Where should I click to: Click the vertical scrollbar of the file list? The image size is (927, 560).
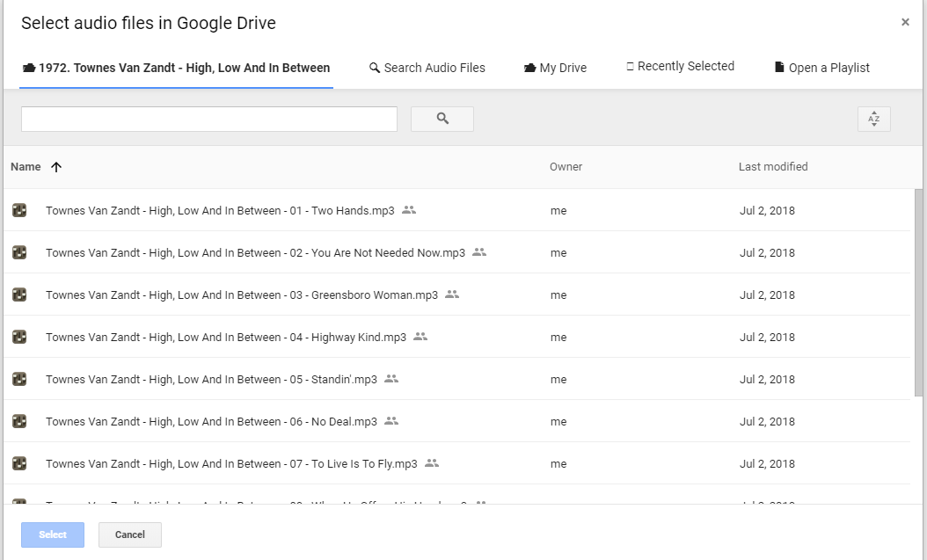pos(918,293)
